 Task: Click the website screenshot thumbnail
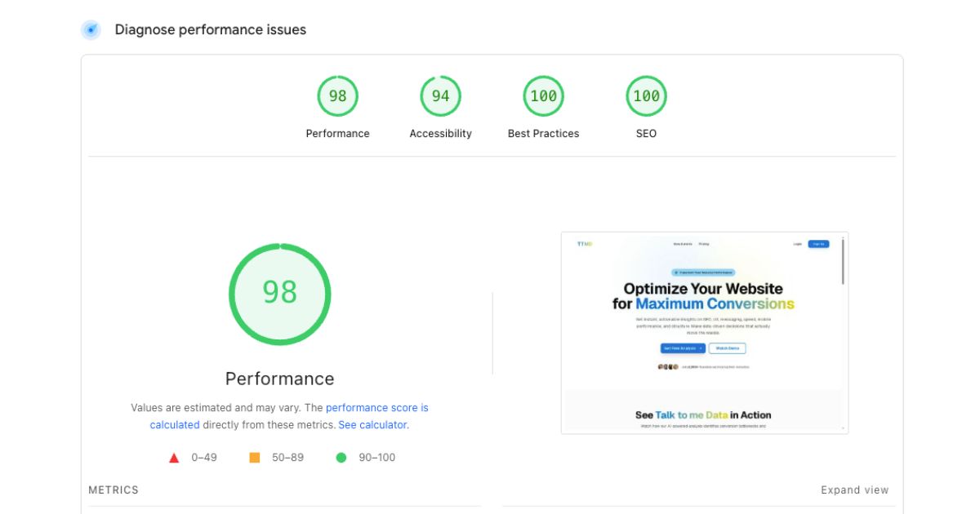(704, 333)
